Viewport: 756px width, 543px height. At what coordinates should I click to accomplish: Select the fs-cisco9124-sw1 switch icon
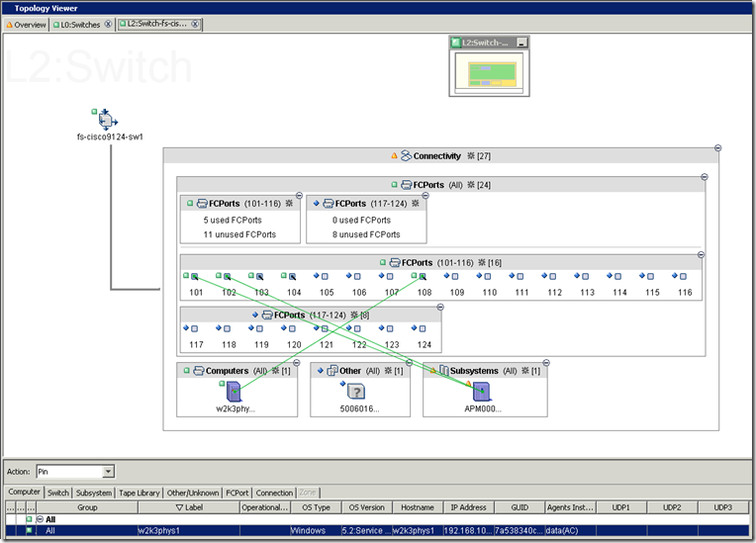pyautogui.click(x=107, y=119)
